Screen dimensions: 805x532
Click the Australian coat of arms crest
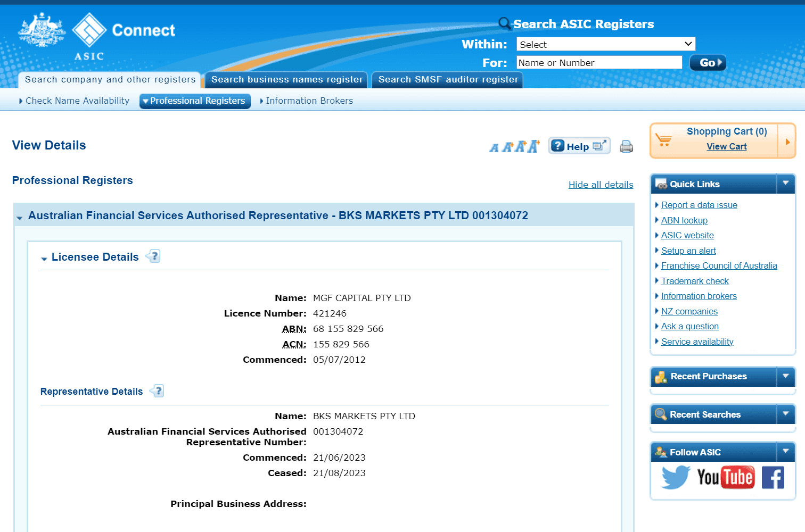click(x=42, y=30)
